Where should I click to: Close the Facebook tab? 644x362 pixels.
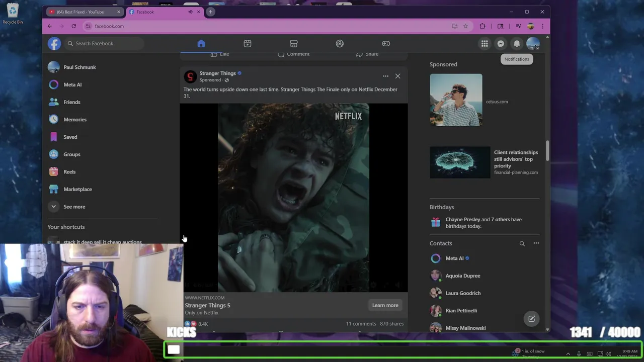point(198,12)
